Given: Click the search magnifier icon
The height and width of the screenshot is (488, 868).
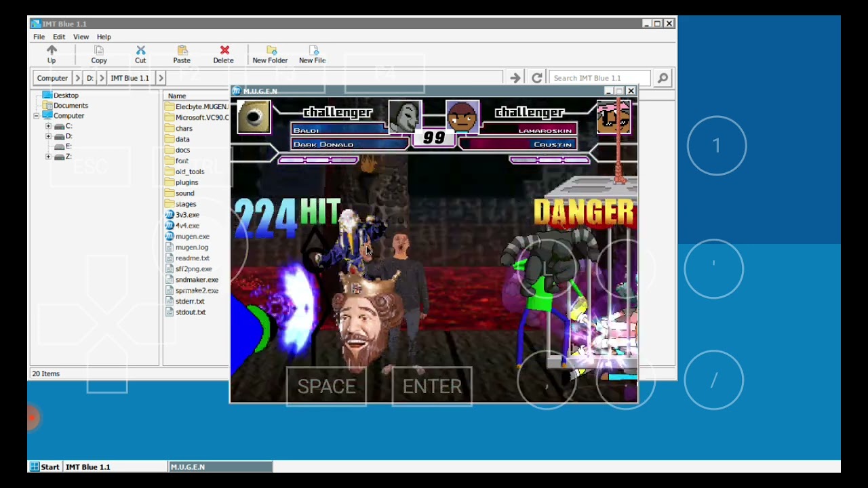Looking at the screenshot, I should point(663,78).
